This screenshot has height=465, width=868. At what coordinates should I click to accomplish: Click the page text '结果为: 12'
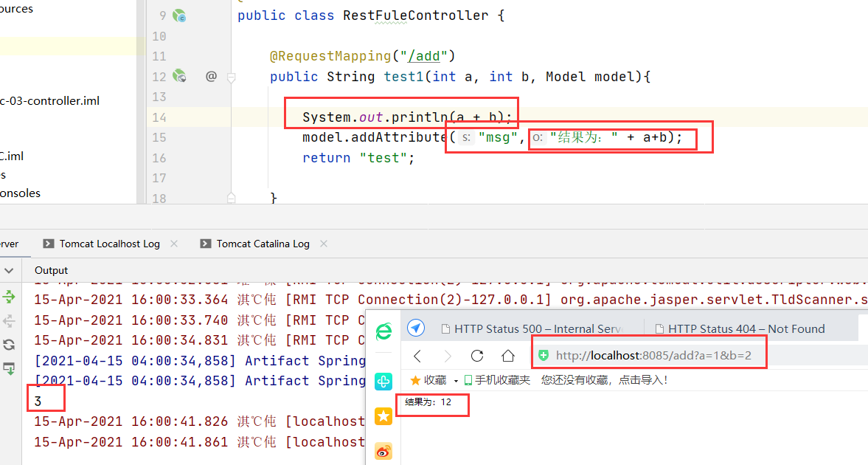(428, 402)
